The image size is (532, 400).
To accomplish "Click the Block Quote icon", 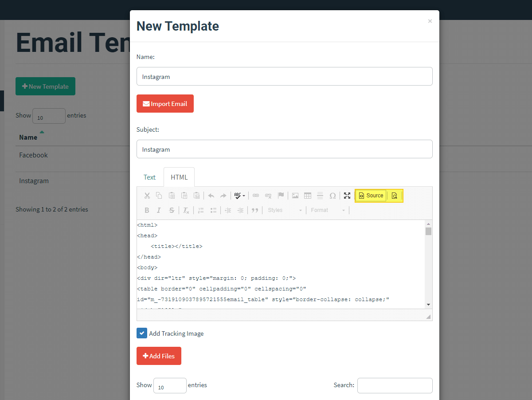I will [x=255, y=210].
